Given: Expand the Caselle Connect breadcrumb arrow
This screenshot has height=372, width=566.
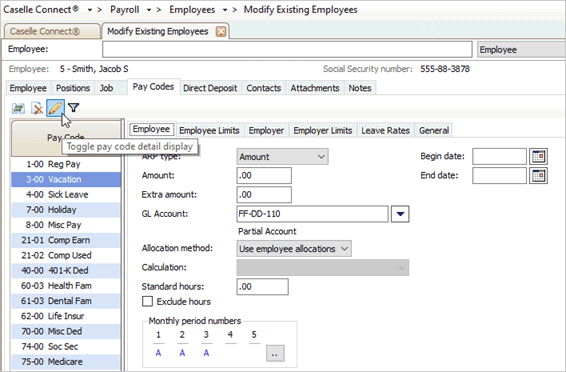Looking at the screenshot, I should pyautogui.click(x=90, y=10).
